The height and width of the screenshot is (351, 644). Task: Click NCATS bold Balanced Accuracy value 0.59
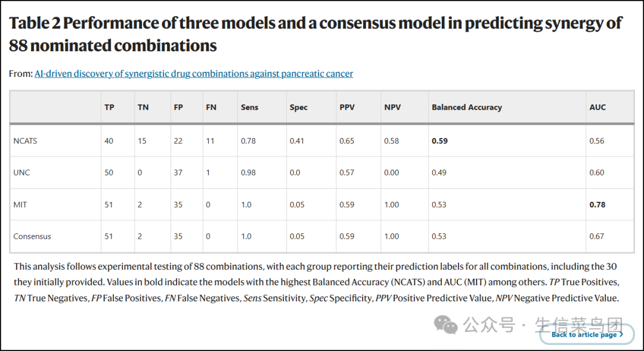[x=439, y=141]
